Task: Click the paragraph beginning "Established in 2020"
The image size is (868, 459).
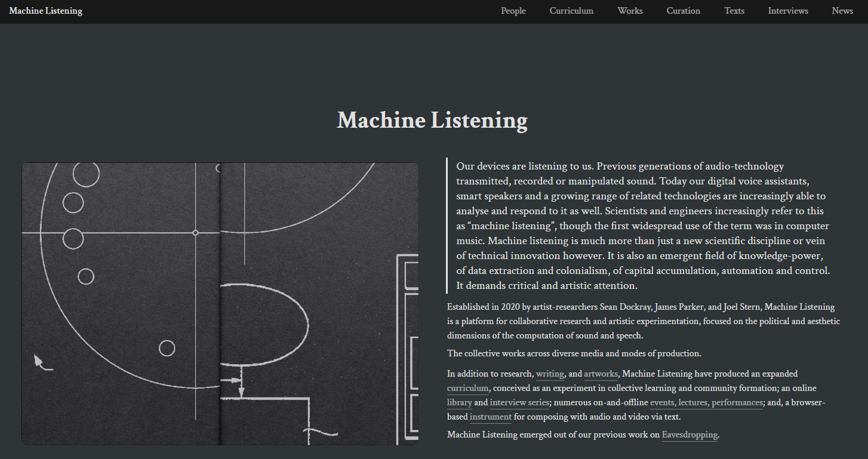Action: click(642, 321)
